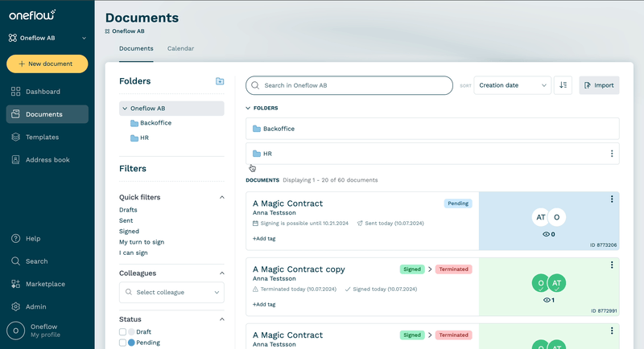This screenshot has width=644, height=349.
Task: Collapse the Oneflow AB folder tree node
Action: tap(125, 109)
